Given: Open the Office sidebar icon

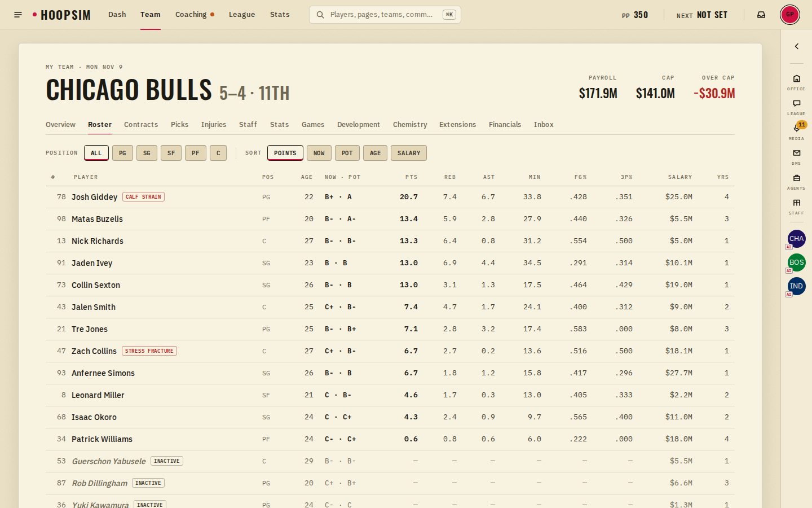Looking at the screenshot, I should click(796, 82).
